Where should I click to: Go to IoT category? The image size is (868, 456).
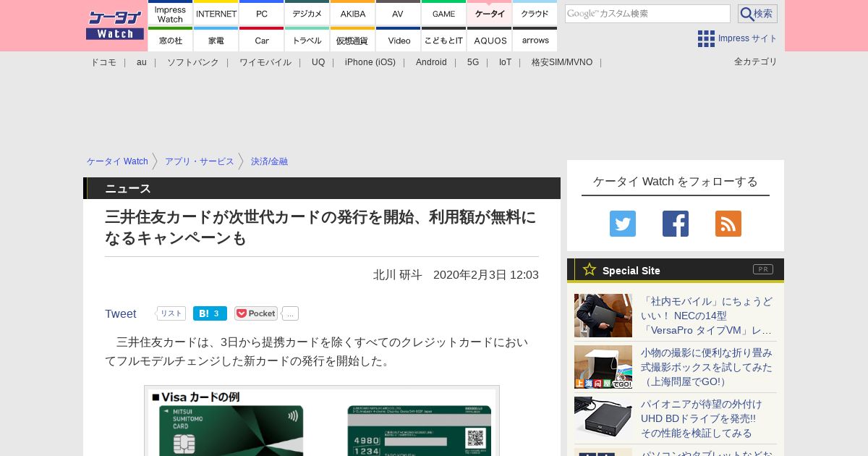(x=505, y=62)
